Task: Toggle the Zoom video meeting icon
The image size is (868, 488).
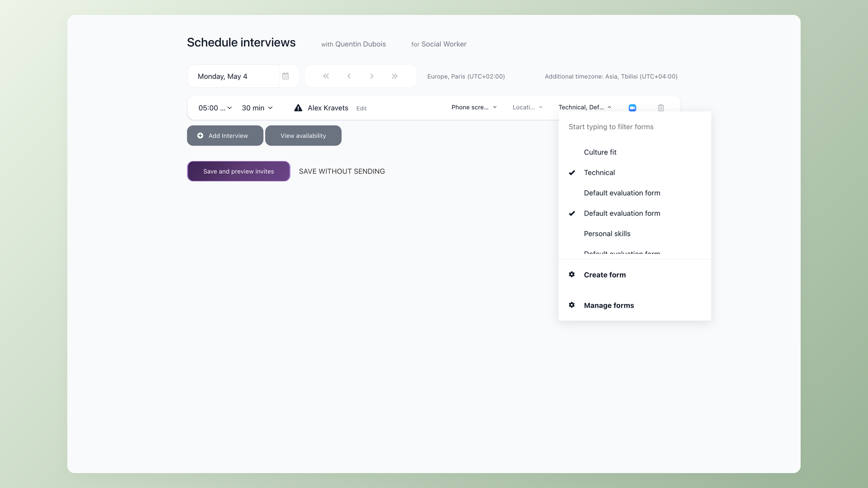Action: pyautogui.click(x=632, y=108)
